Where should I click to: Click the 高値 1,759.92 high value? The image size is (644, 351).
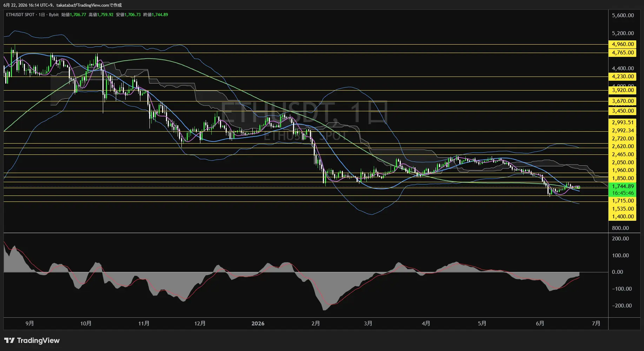[101, 15]
